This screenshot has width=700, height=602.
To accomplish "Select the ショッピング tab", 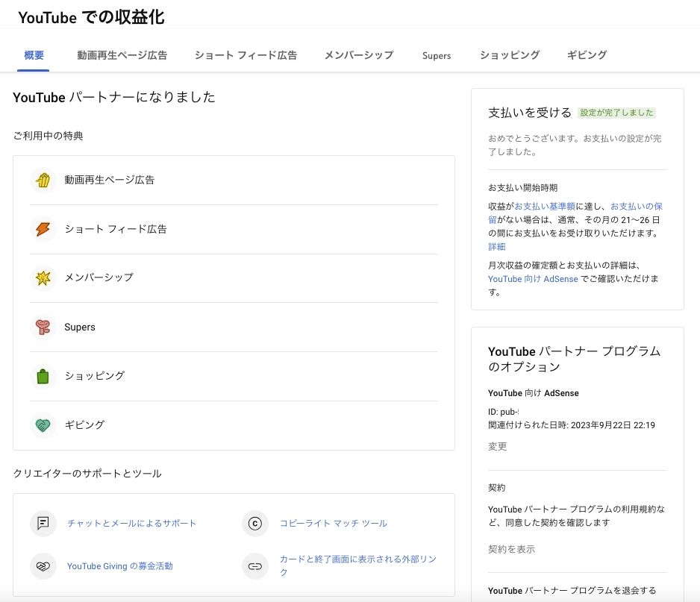I will tap(510, 55).
